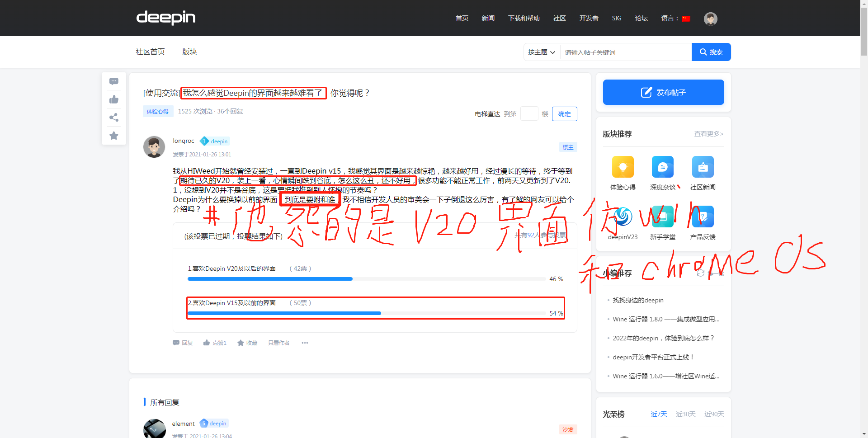Click the China flag language icon
This screenshot has width=868, height=438.
point(686,19)
